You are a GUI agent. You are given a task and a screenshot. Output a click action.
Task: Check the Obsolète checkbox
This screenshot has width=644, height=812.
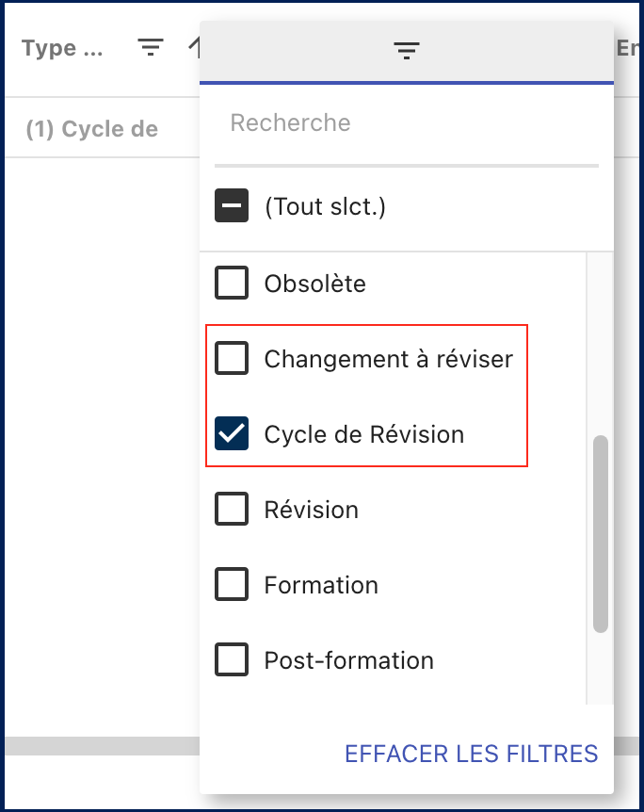232,283
